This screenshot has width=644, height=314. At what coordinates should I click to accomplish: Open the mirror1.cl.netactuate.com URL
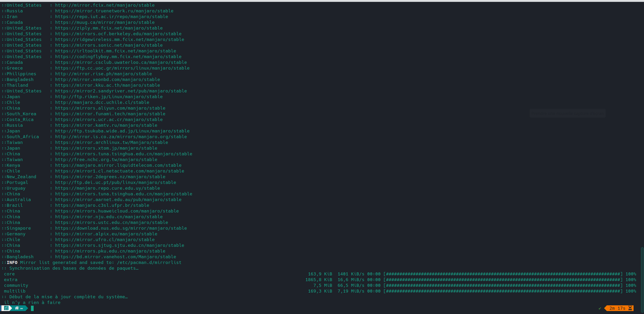point(120,171)
